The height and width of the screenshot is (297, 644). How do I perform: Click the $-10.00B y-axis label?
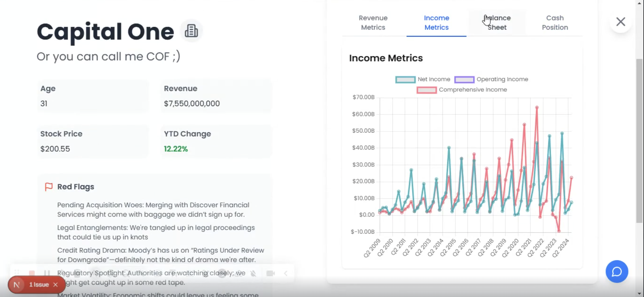(x=362, y=232)
